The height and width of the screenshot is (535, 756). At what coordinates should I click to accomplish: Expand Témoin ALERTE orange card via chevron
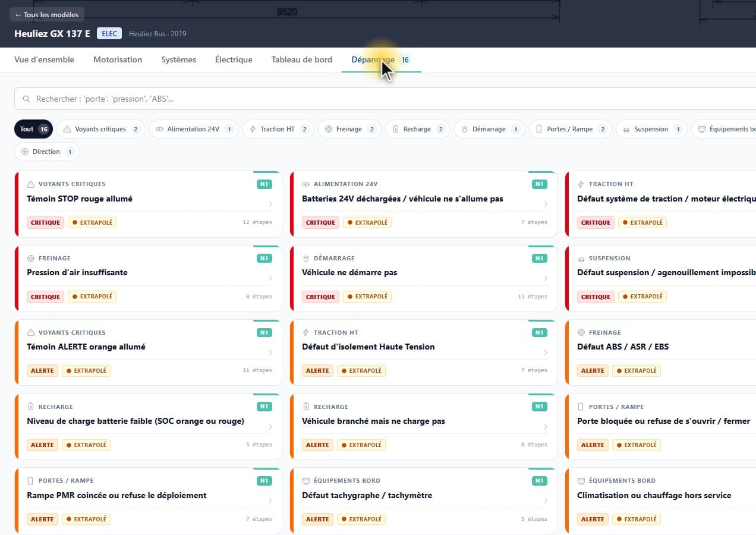point(270,353)
